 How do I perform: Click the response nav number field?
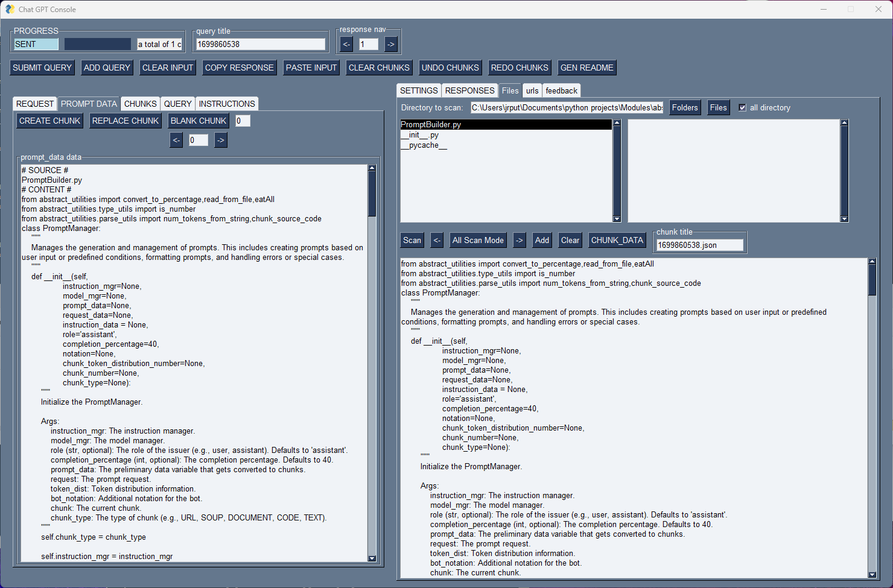point(369,44)
